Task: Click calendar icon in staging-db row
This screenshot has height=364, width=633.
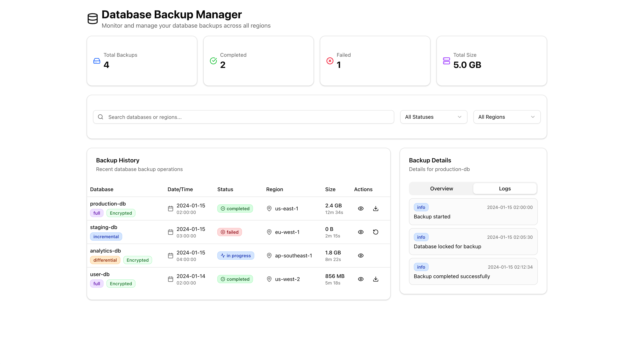Action: point(170,232)
